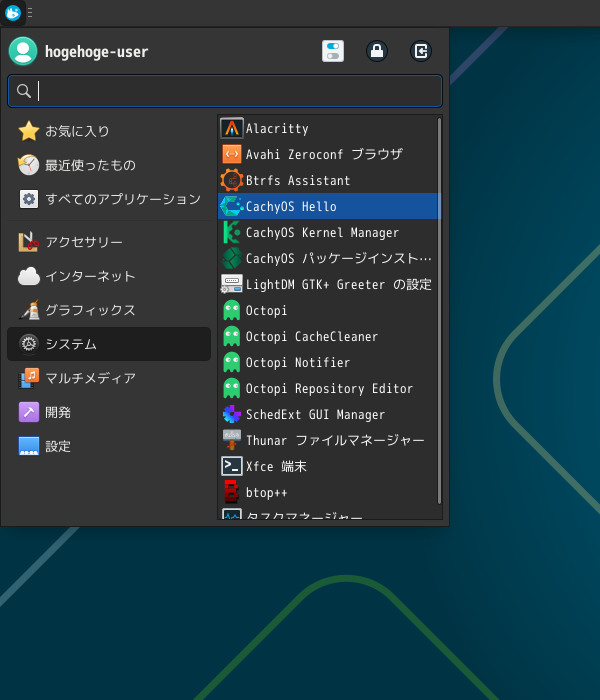Open Thunar ファイルマネージャー

(x=335, y=440)
